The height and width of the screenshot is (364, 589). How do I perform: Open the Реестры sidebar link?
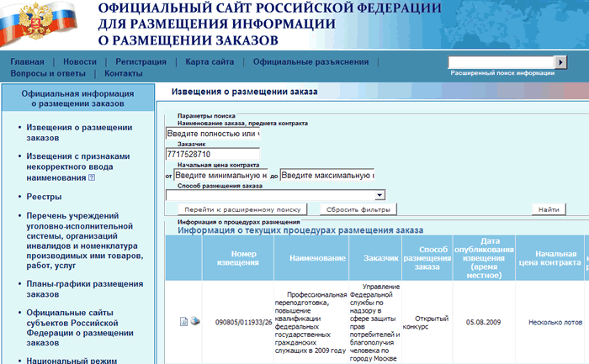44,197
